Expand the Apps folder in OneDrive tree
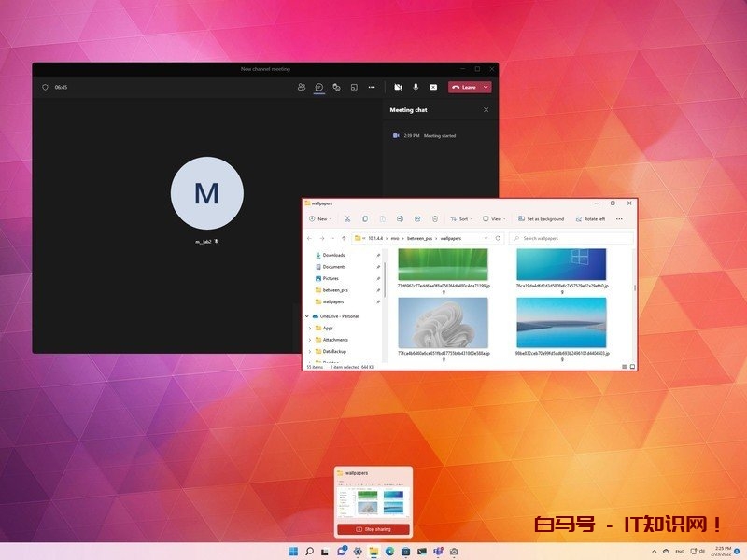This screenshot has height=560, width=747. pos(310,329)
